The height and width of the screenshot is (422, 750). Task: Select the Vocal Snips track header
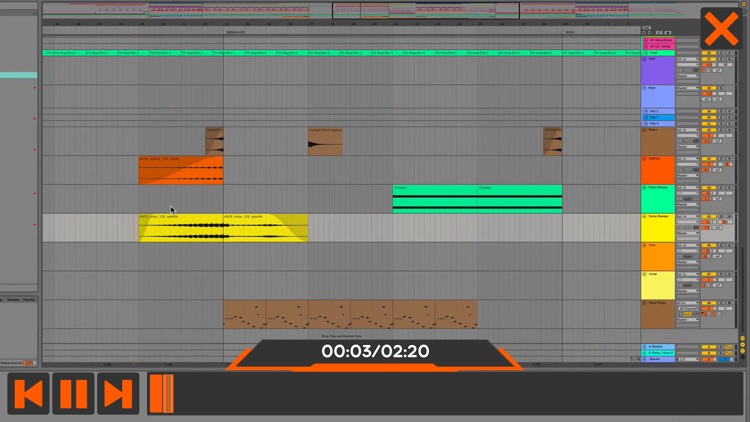pyautogui.click(x=658, y=314)
